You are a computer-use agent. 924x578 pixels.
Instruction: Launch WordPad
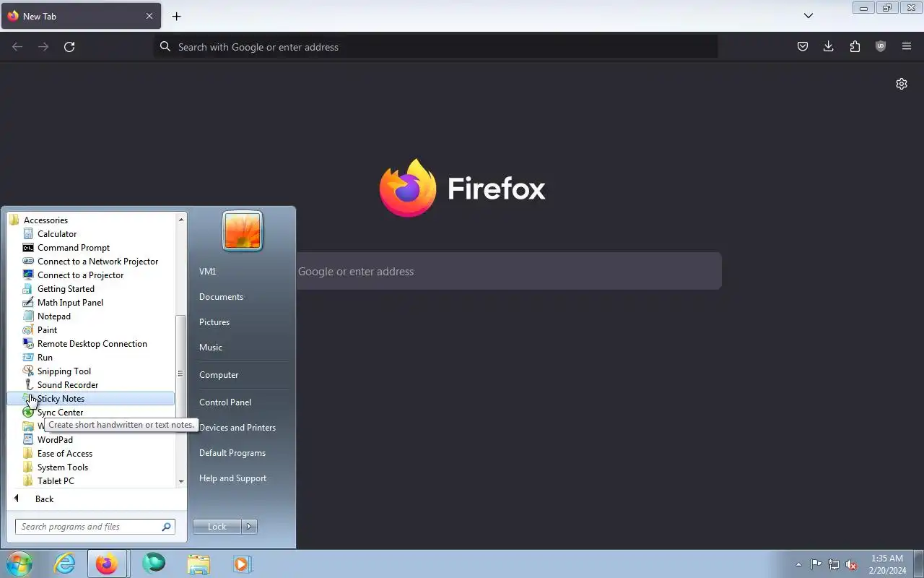[x=55, y=440]
